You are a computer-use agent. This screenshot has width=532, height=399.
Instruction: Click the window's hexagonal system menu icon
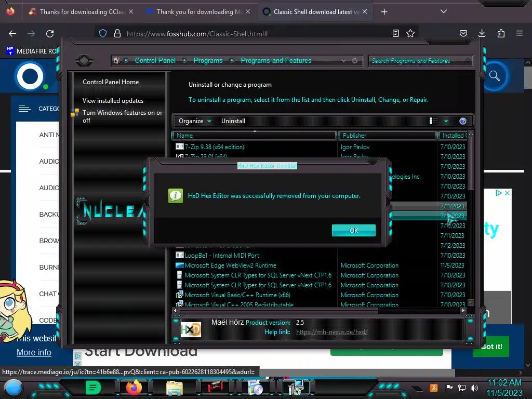[x=84, y=61]
